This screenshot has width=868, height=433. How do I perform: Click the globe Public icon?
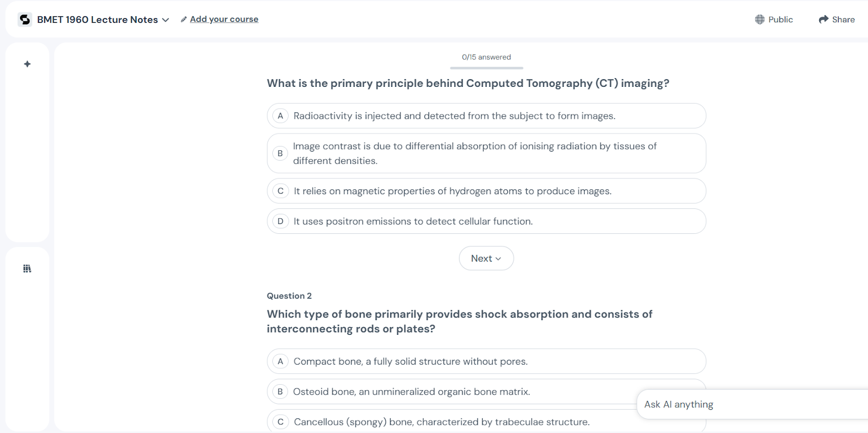pyautogui.click(x=759, y=20)
